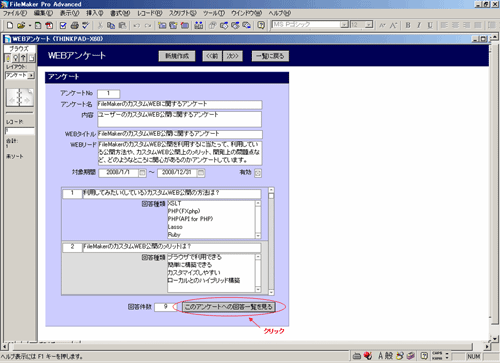
Task: Click the Show All Records toolbar icon
Action: 199,25
